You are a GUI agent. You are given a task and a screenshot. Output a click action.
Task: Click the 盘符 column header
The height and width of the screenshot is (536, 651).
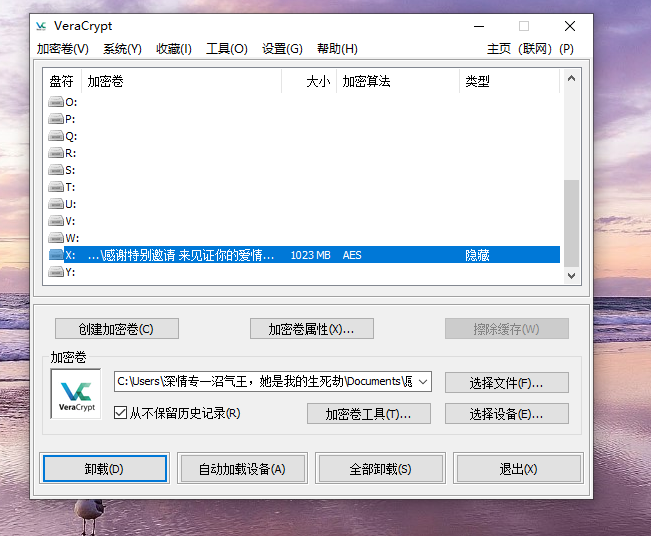62,81
